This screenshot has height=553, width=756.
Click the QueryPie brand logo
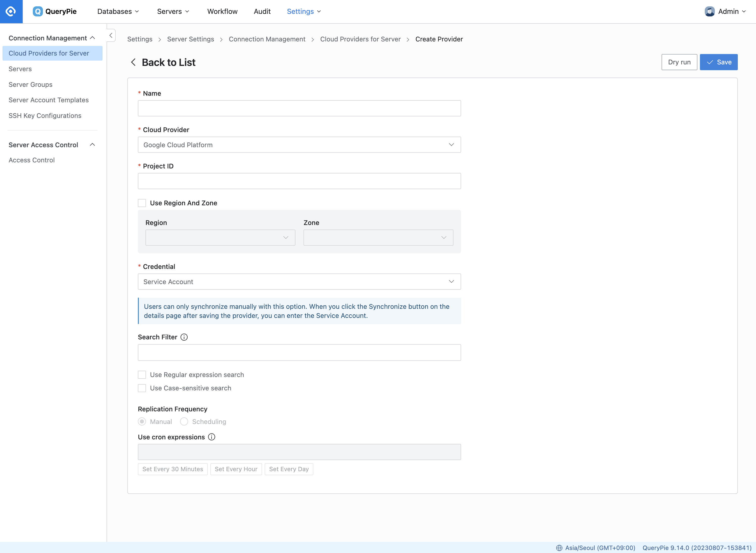coord(55,11)
